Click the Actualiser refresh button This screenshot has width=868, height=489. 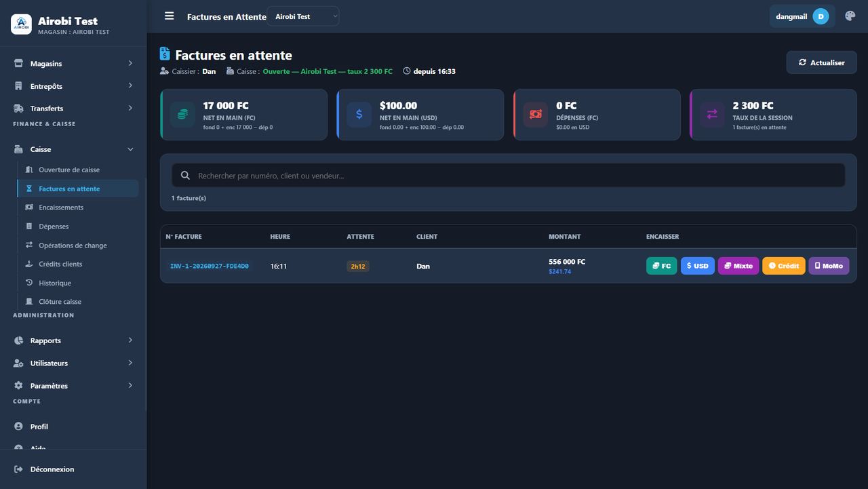coord(821,62)
